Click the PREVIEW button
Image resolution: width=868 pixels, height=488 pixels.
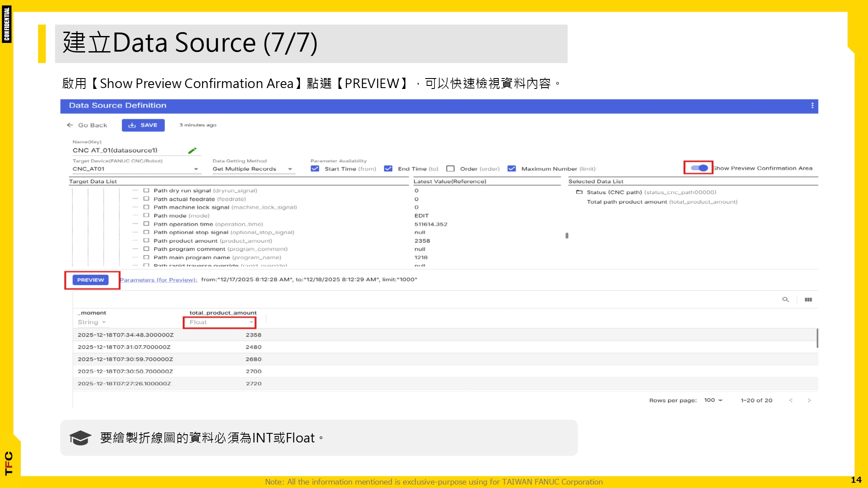pyautogui.click(x=91, y=280)
